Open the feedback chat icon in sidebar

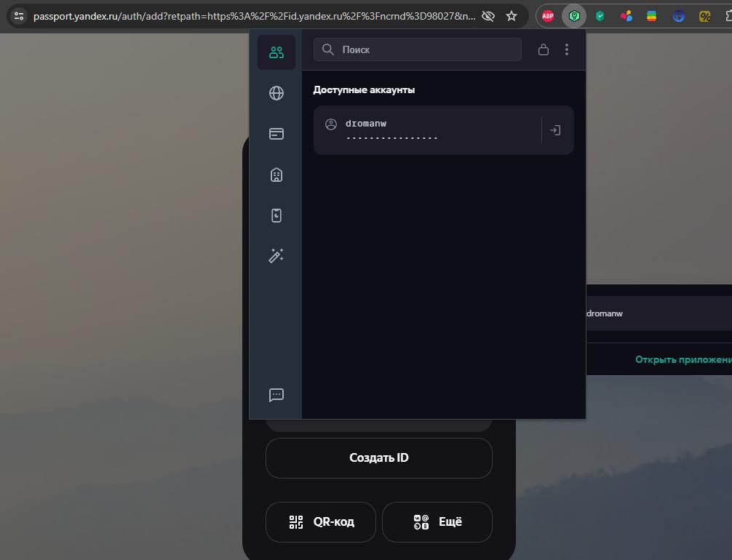coord(277,395)
